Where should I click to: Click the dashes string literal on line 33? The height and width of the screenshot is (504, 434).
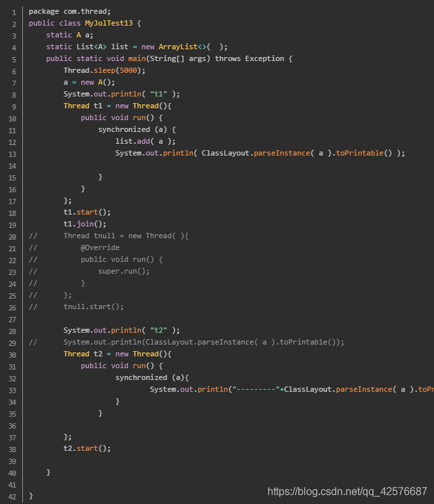256,390
